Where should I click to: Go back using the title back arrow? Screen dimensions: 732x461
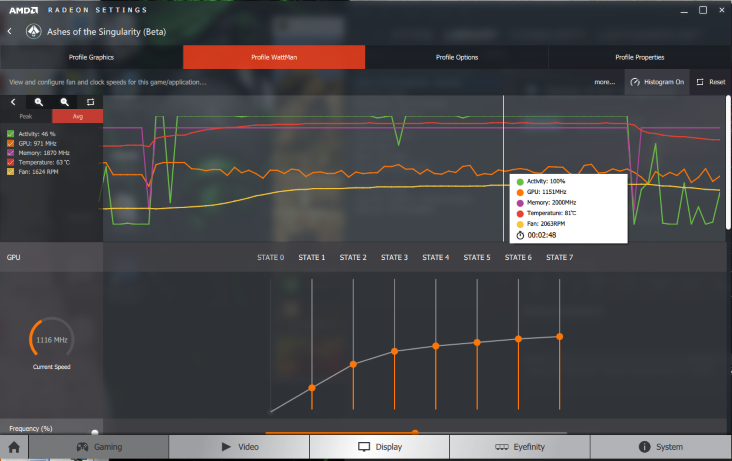click(10, 31)
